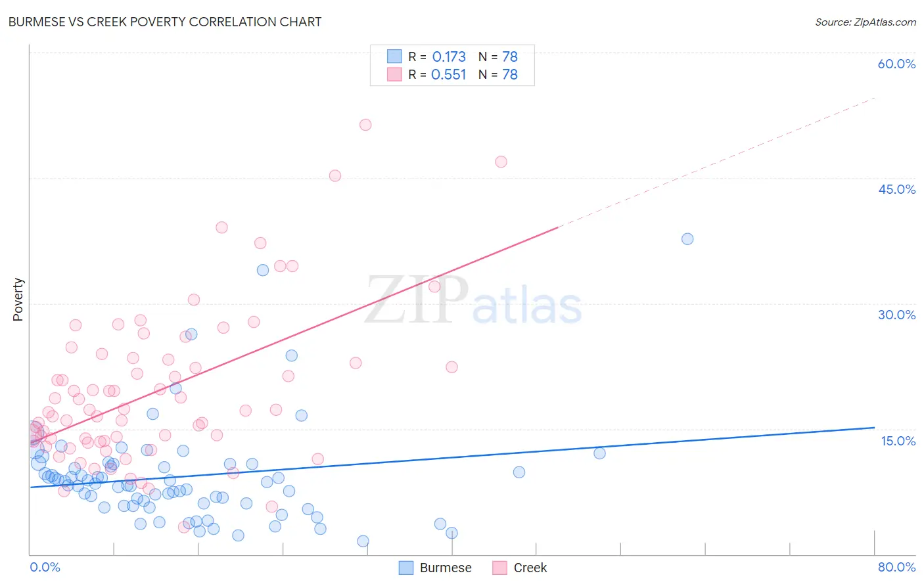Image resolution: width=924 pixels, height=586 pixels.
Task: Click the 0.0% x-axis label
Action: (x=45, y=567)
